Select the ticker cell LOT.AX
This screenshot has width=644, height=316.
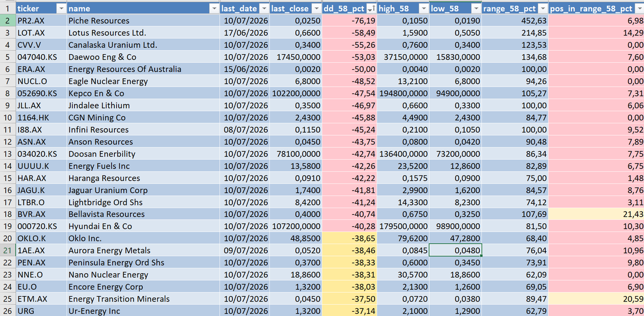[41, 33]
